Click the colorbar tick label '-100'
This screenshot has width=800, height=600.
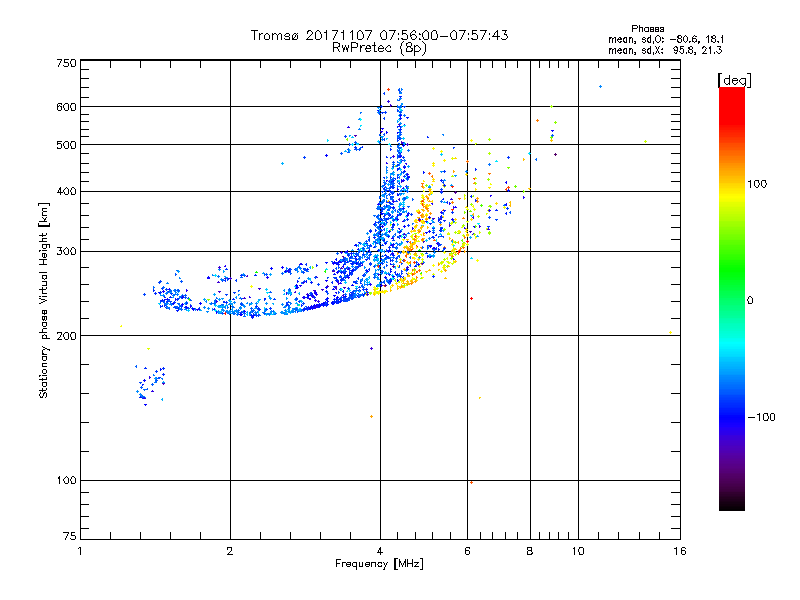(x=762, y=417)
